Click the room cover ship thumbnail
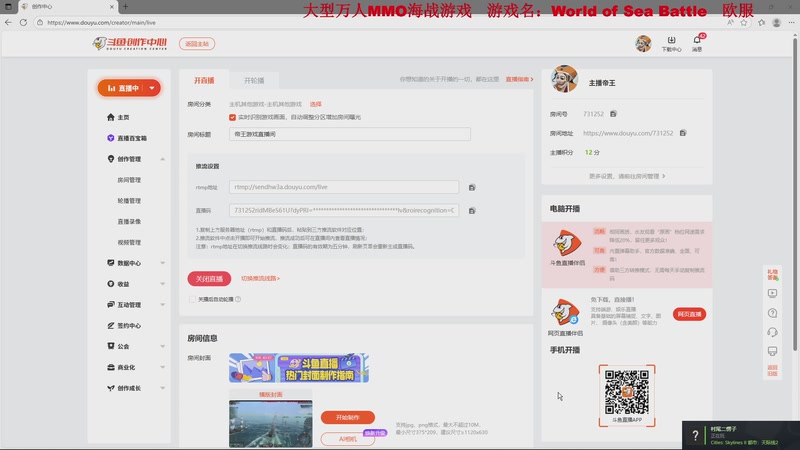The width and height of the screenshot is (800, 450). [270, 423]
